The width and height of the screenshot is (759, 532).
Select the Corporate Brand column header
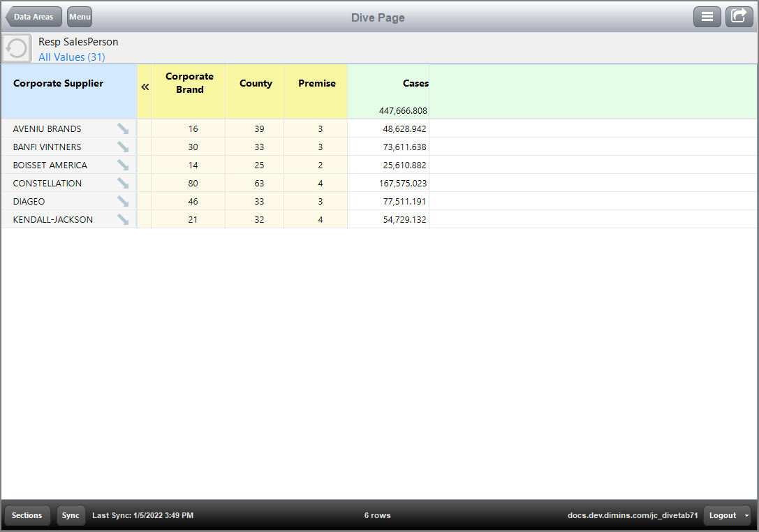(189, 83)
